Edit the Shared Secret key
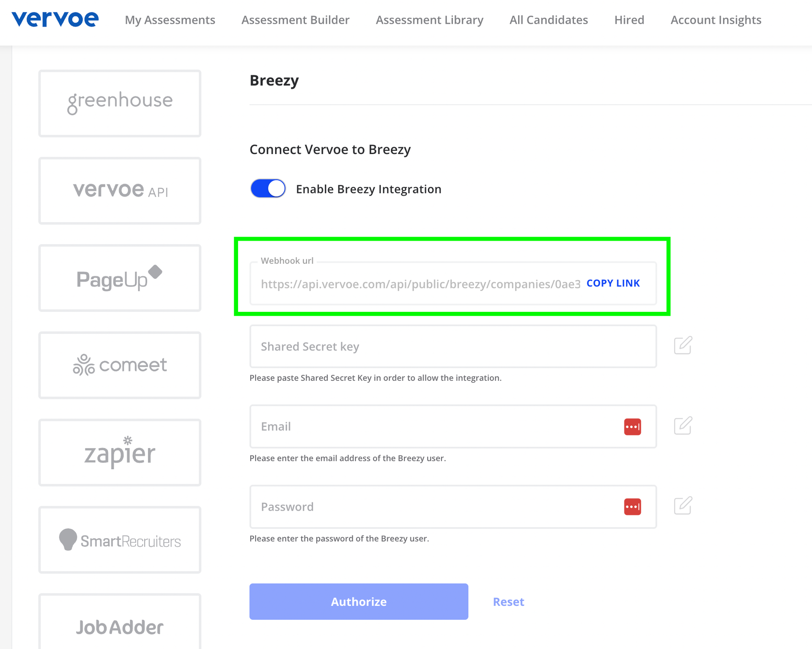The image size is (812, 649). click(x=683, y=346)
